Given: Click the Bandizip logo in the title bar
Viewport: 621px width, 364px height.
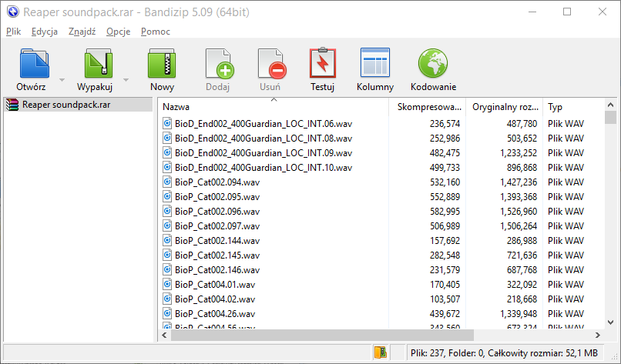Looking at the screenshot, I should point(12,12).
